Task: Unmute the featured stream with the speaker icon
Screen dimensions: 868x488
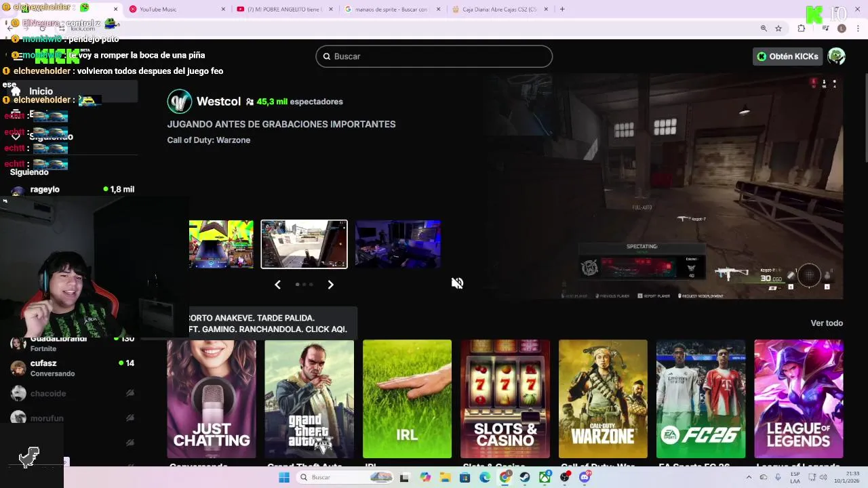Action: pos(457,283)
